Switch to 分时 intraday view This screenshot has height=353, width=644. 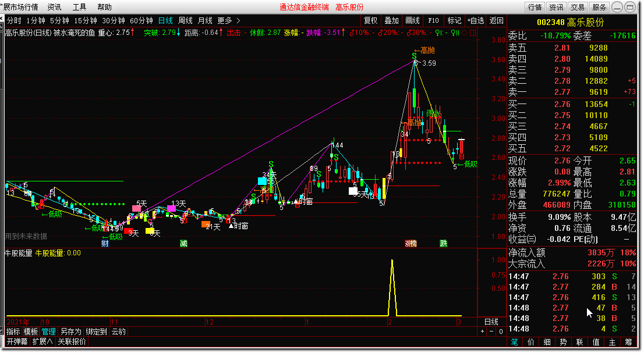(14, 20)
